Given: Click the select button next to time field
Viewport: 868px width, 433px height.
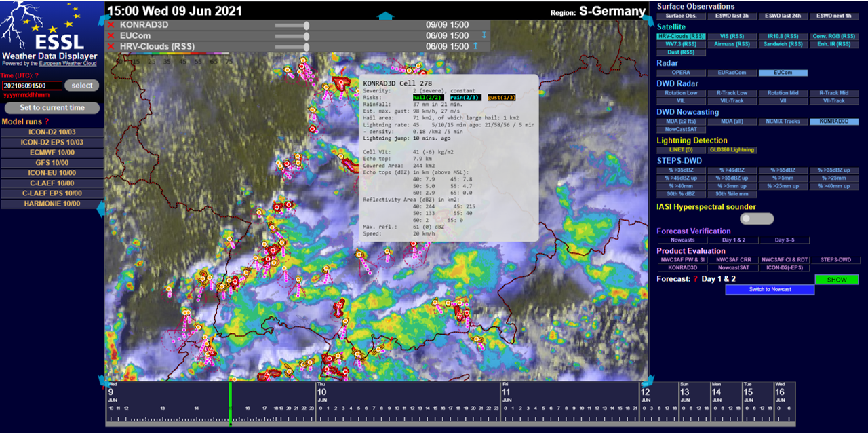Looking at the screenshot, I should point(82,86).
